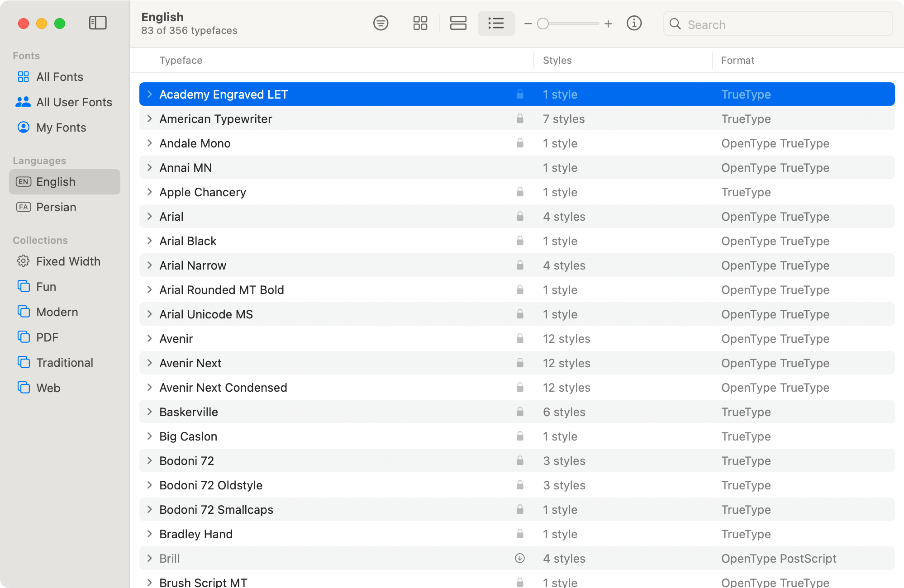
Task: Download the Brill font
Action: [x=519, y=559]
